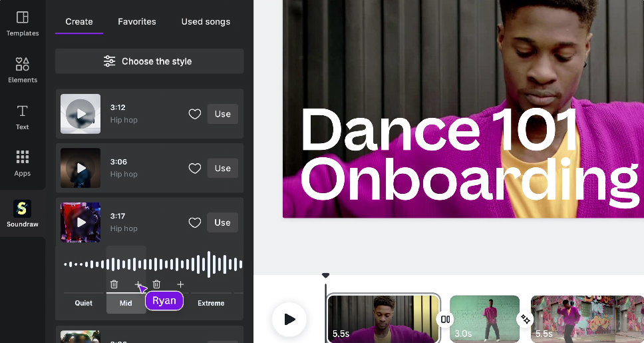Select the Extreme intensity level
The height and width of the screenshot is (343, 644).
[x=211, y=303]
